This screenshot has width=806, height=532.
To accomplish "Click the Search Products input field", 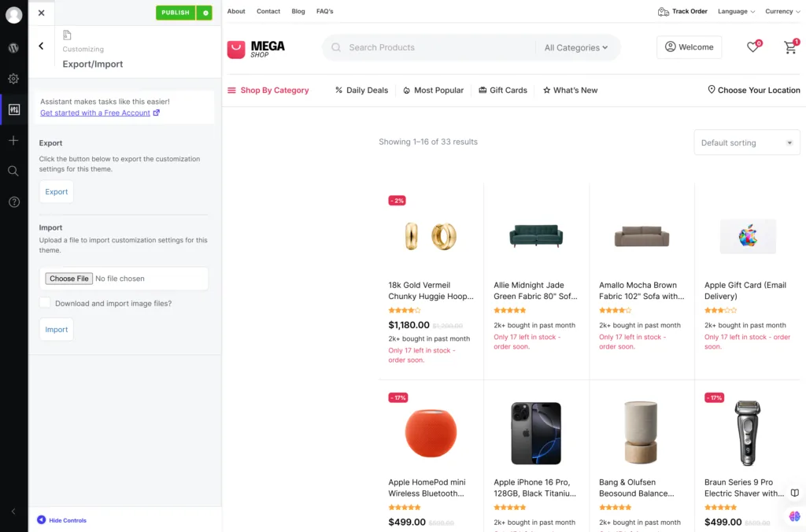I will point(437,47).
